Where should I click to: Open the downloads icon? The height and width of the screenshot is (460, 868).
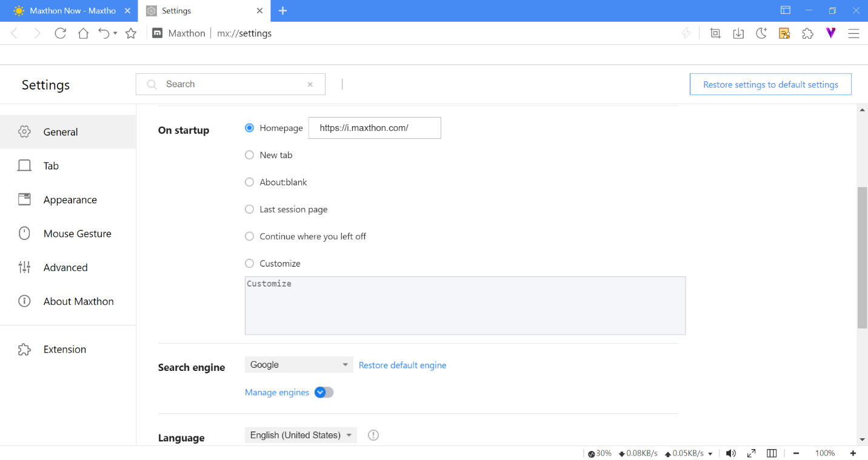point(738,33)
